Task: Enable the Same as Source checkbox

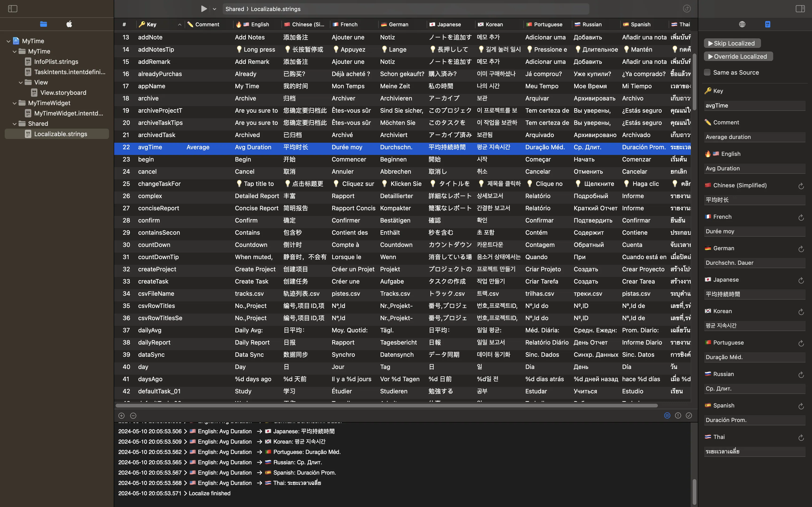Action: [707, 73]
